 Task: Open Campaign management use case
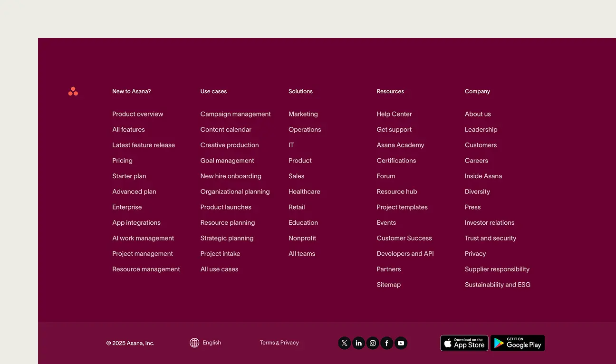(x=236, y=114)
